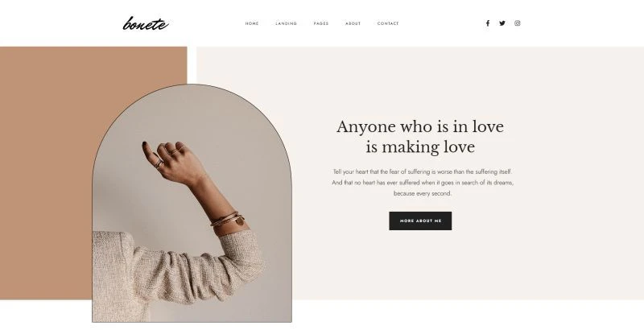
Task: Click the heading line "is making love"
Action: point(420,147)
